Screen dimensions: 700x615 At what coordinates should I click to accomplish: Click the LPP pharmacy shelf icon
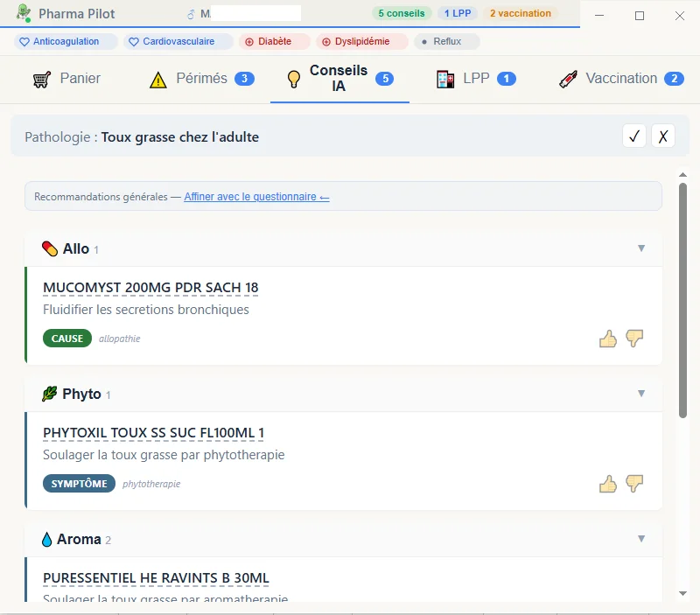point(445,80)
